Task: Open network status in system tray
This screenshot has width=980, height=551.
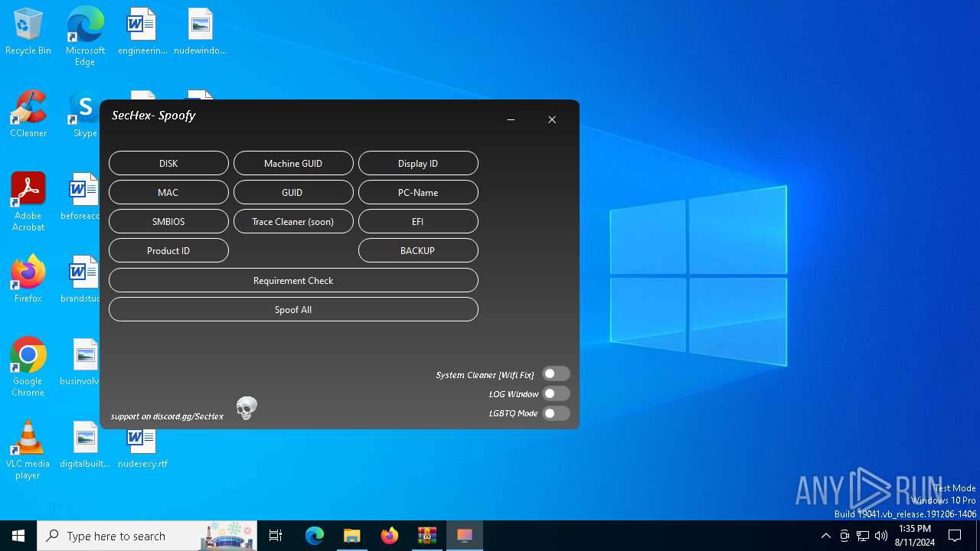Action: pyautogui.click(x=863, y=536)
